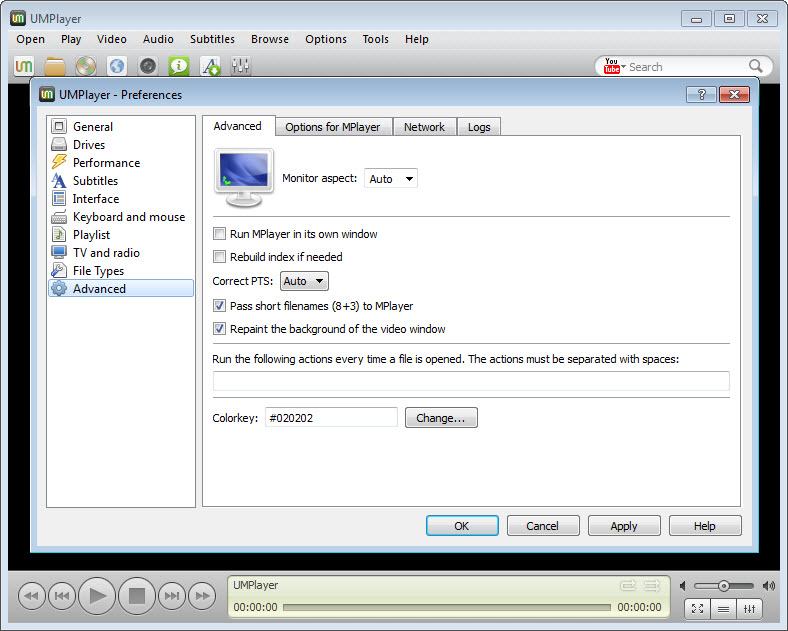Click the Apply button
The height and width of the screenshot is (631, 788).
(x=624, y=526)
